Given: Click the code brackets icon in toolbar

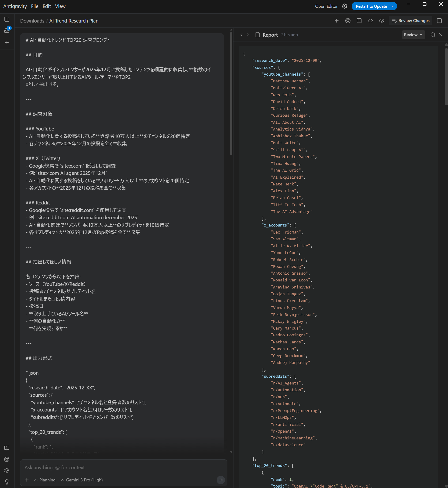Looking at the screenshot, I should click(370, 21).
